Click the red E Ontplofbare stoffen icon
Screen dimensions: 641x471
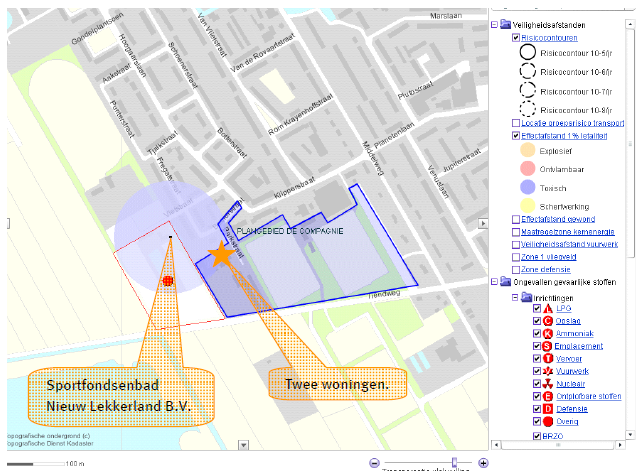pos(548,396)
